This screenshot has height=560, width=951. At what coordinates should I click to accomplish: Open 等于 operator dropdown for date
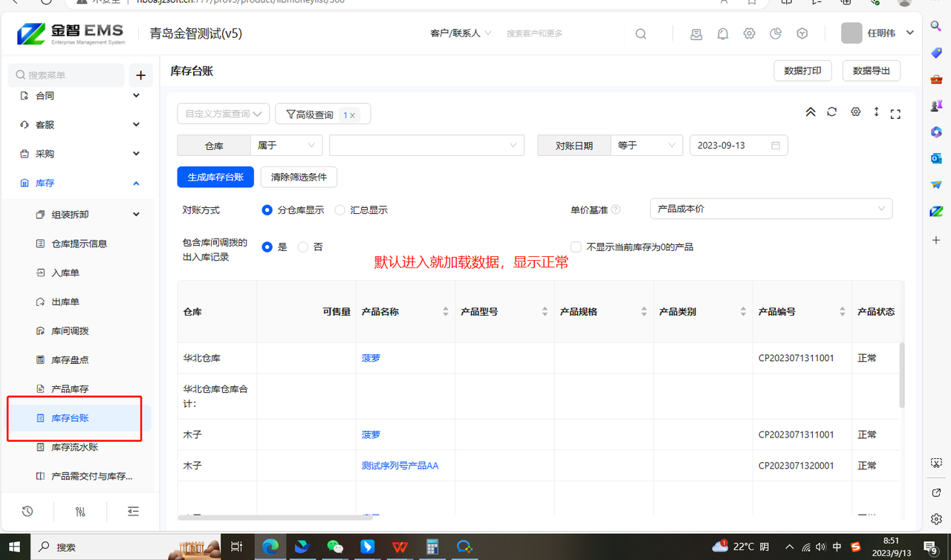coord(646,146)
